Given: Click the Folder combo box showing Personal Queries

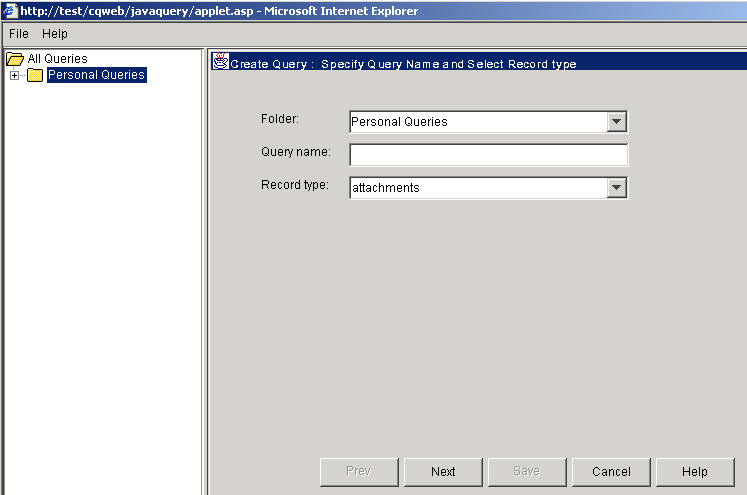Looking at the screenshot, I should point(488,121).
